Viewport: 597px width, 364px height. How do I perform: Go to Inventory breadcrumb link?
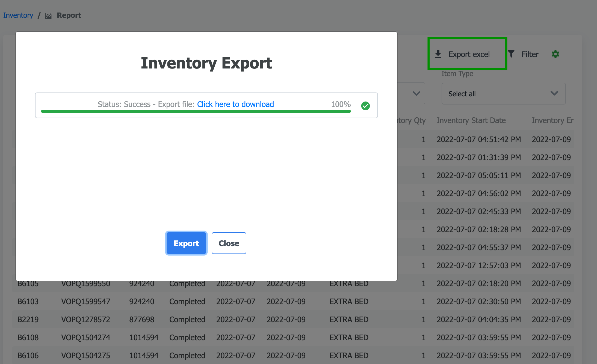tap(18, 15)
